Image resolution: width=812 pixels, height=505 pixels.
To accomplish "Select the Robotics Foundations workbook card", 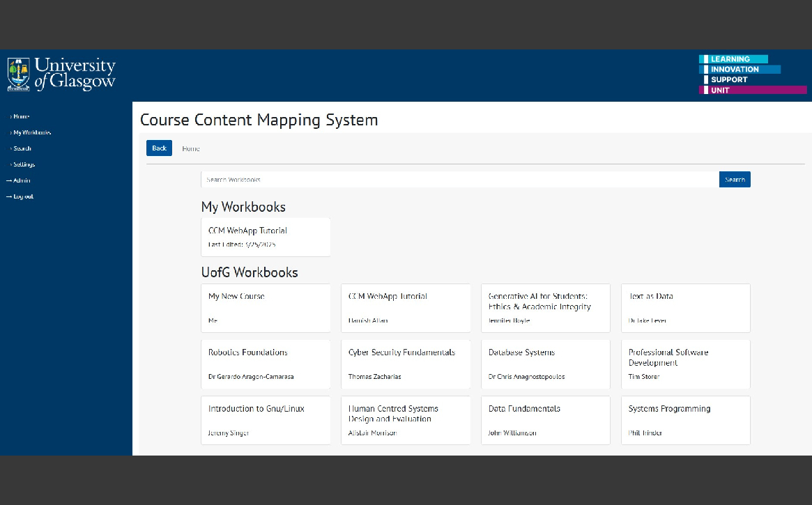I will (266, 364).
